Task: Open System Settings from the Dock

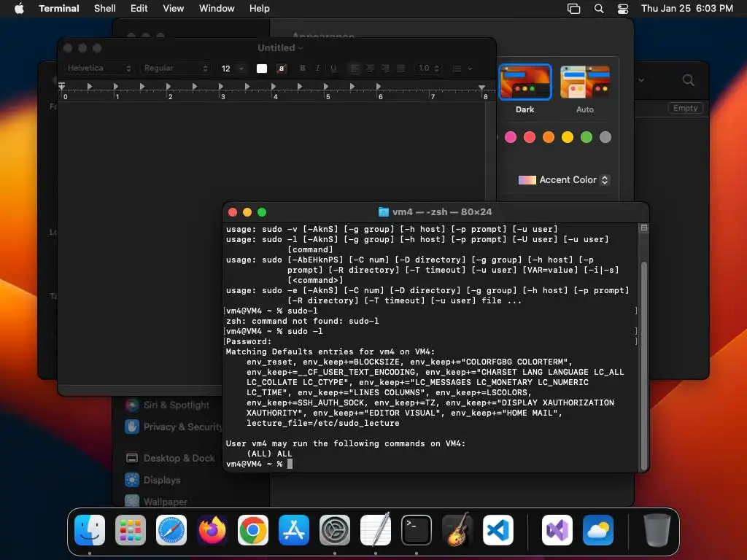Action: [x=335, y=530]
